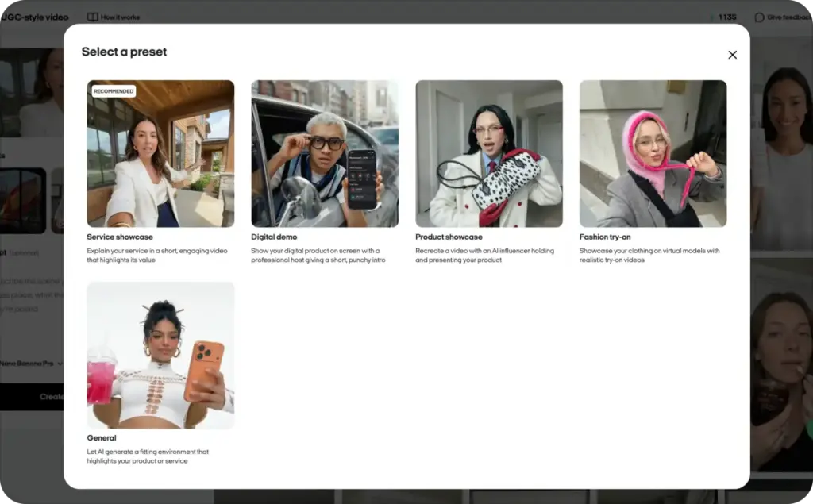Choose the Digital demo preset thumbnail

[x=325, y=153]
